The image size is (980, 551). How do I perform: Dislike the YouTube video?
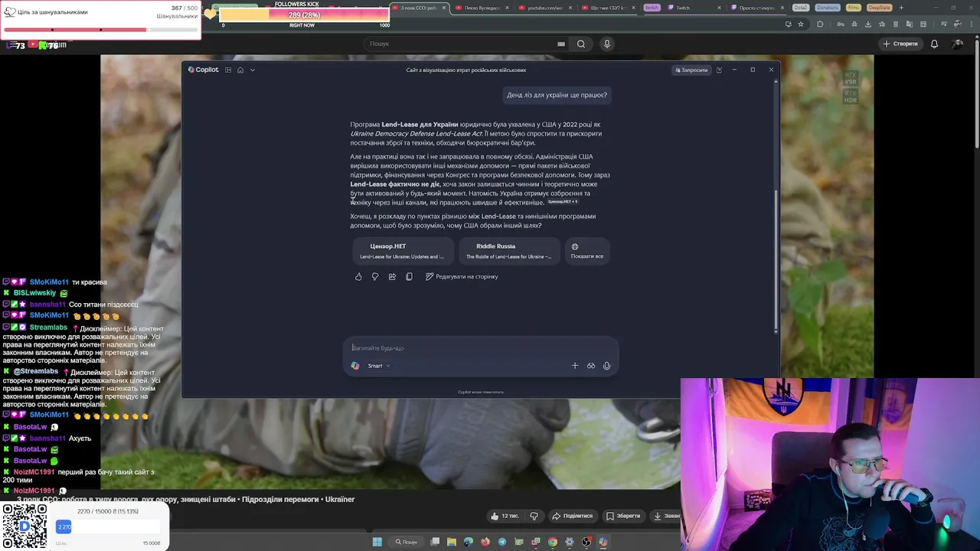click(534, 516)
